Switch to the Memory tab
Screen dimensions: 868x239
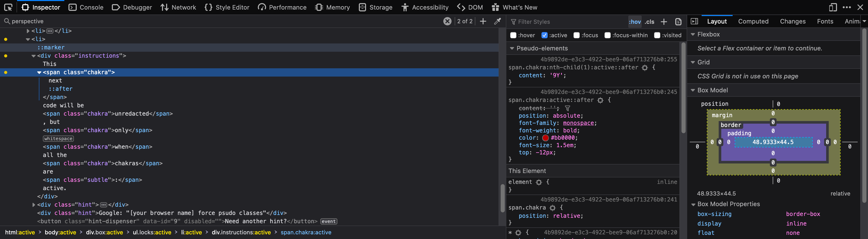click(x=332, y=7)
